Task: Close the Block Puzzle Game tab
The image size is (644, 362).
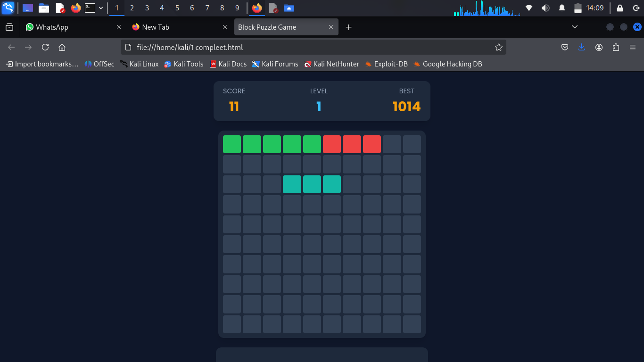Action: coord(331,27)
